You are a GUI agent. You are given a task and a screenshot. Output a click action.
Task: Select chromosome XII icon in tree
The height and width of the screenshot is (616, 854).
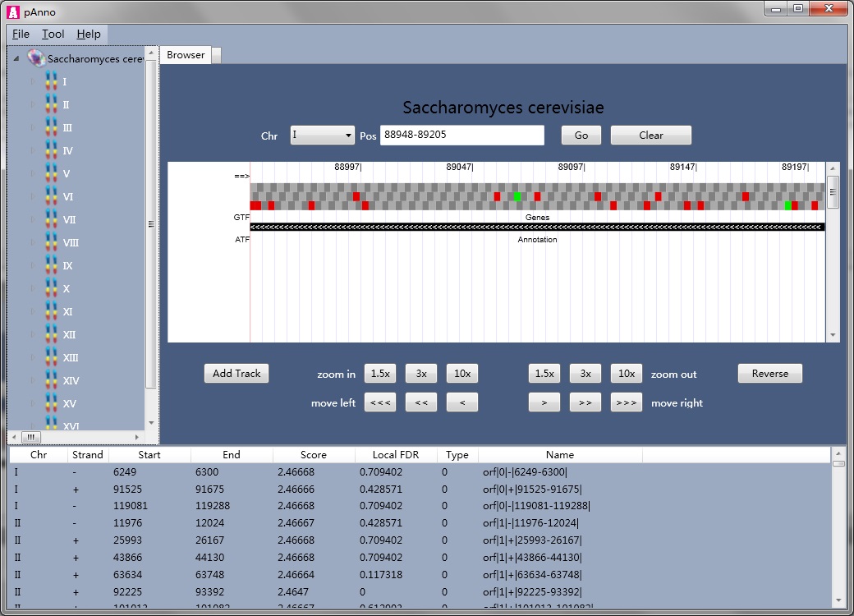(x=51, y=333)
